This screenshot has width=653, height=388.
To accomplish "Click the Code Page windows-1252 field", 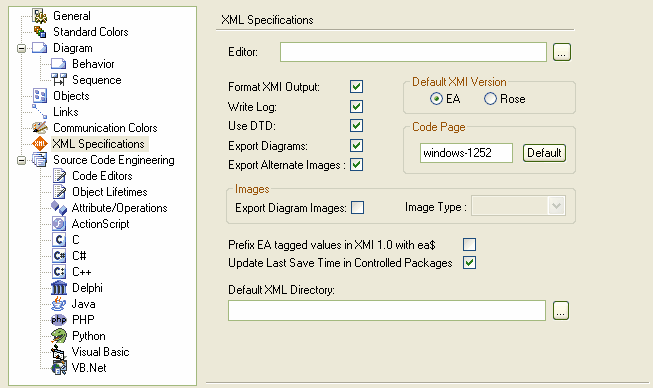I will (466, 153).
